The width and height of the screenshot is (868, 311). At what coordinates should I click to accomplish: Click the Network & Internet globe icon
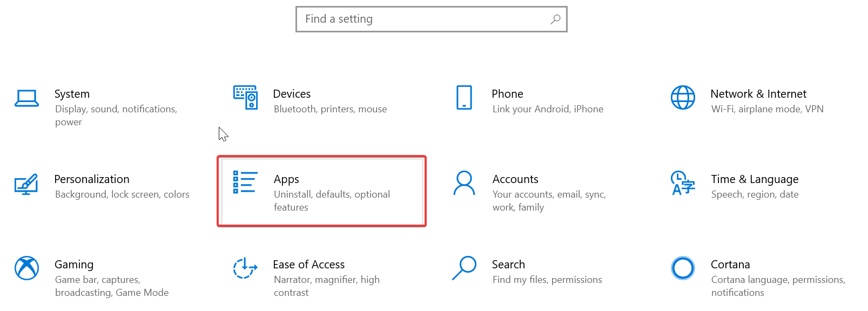click(683, 97)
